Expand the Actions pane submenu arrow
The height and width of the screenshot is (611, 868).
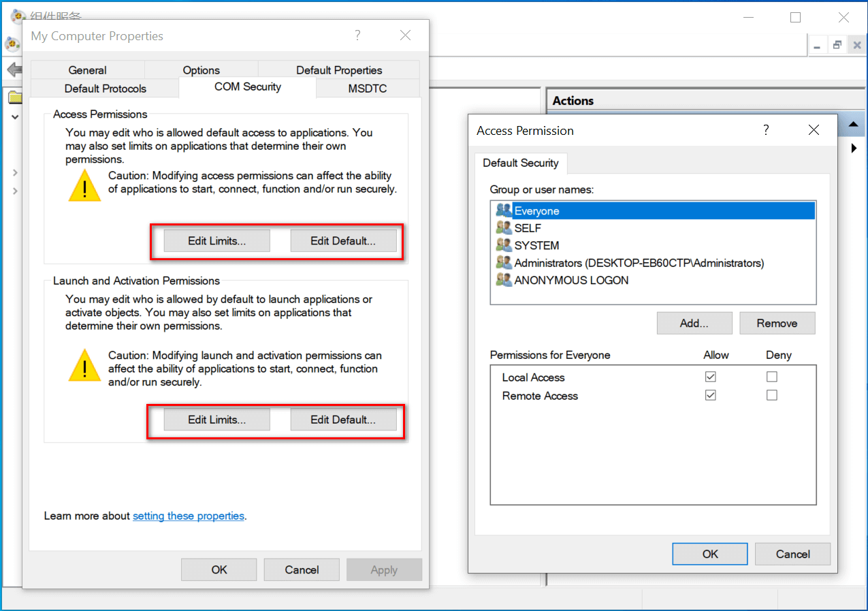(x=854, y=148)
